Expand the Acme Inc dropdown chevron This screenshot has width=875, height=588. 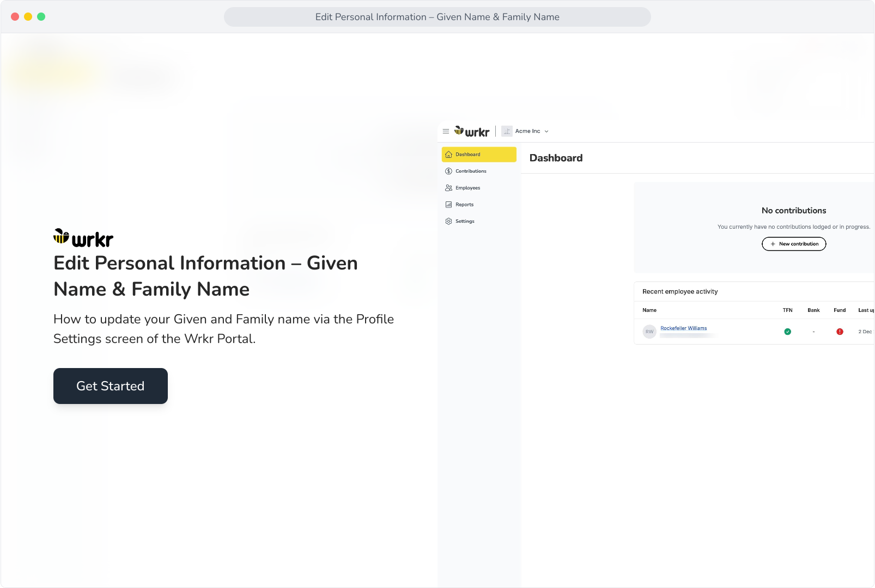coord(546,131)
